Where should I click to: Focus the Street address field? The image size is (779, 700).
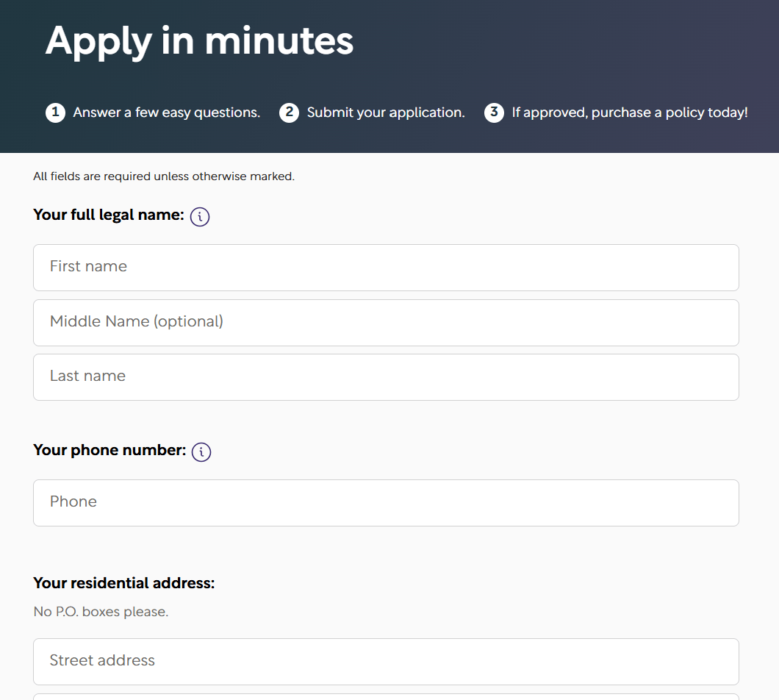click(x=386, y=662)
